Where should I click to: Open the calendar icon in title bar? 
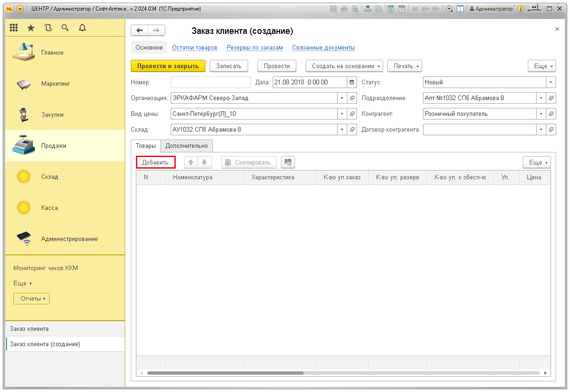(402, 9)
